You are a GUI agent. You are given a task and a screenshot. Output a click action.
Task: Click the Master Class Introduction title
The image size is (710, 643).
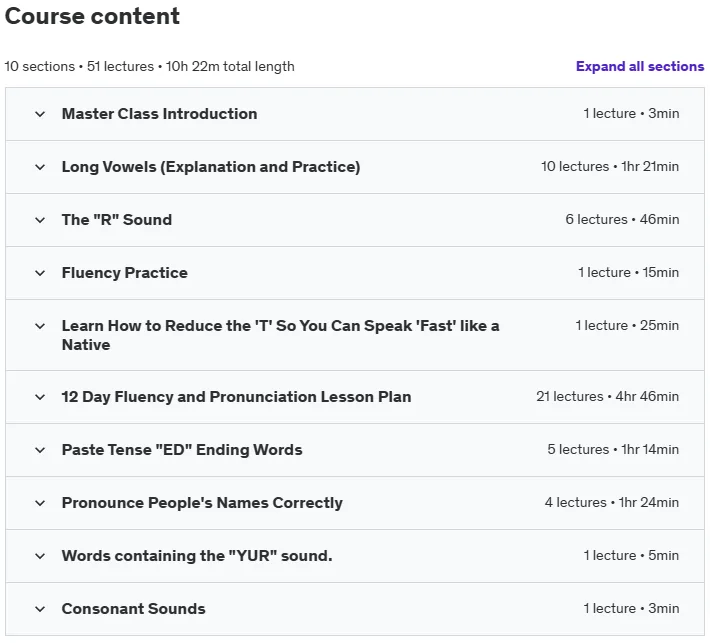coord(159,114)
